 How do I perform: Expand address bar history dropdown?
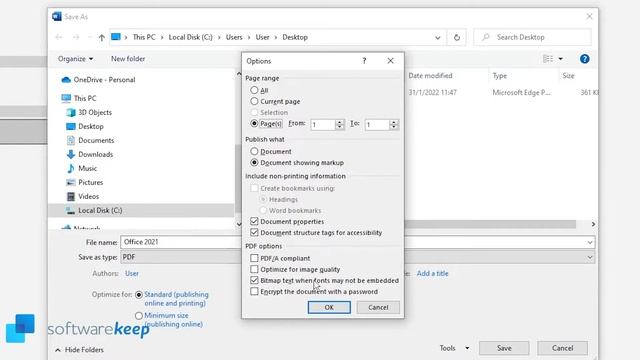point(438,38)
